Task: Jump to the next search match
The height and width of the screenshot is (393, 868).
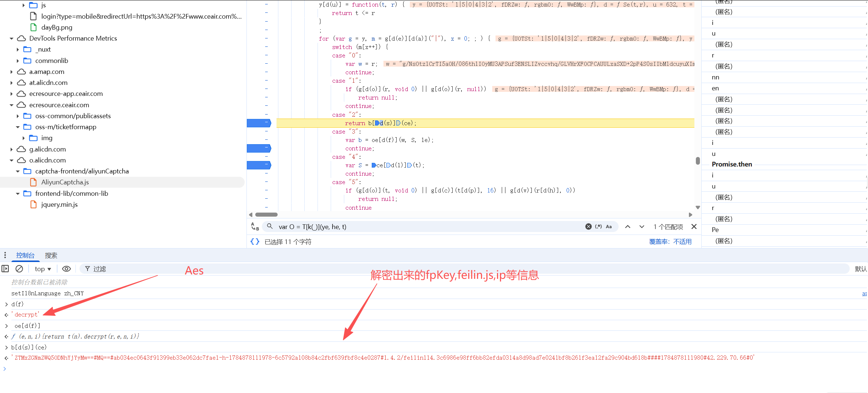Action: [642, 227]
